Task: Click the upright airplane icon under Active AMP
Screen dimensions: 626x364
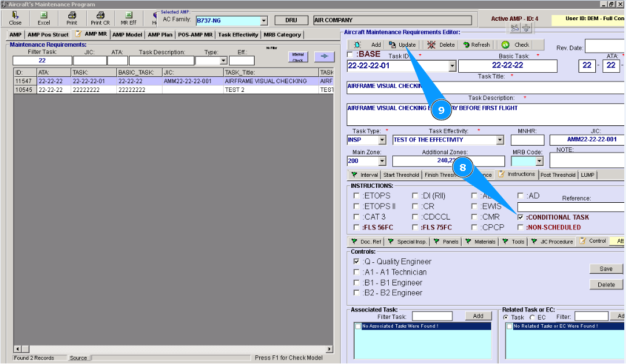Action: click(x=526, y=28)
